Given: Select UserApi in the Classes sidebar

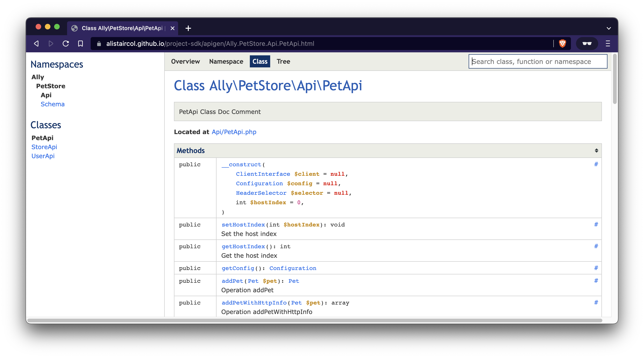Looking at the screenshot, I should (x=43, y=156).
